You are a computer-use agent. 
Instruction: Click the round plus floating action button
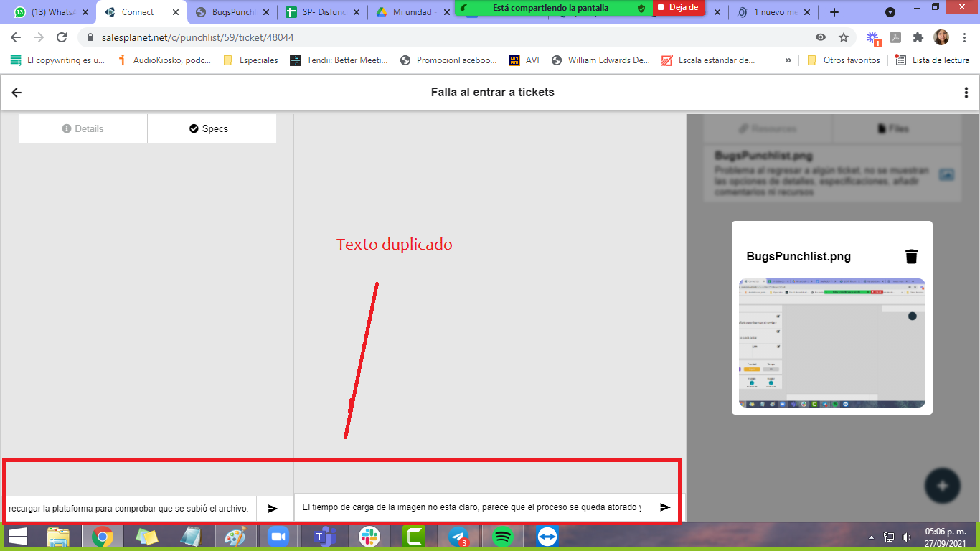pyautogui.click(x=943, y=486)
